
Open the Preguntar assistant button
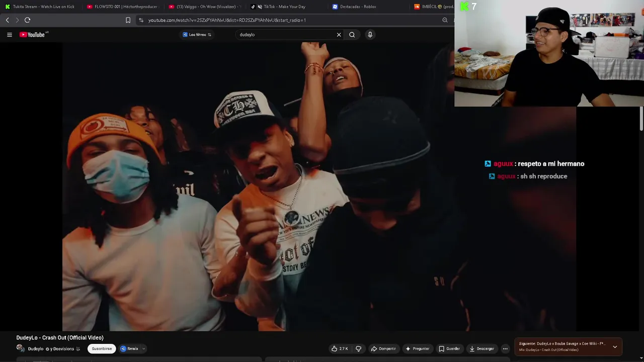[x=418, y=348]
